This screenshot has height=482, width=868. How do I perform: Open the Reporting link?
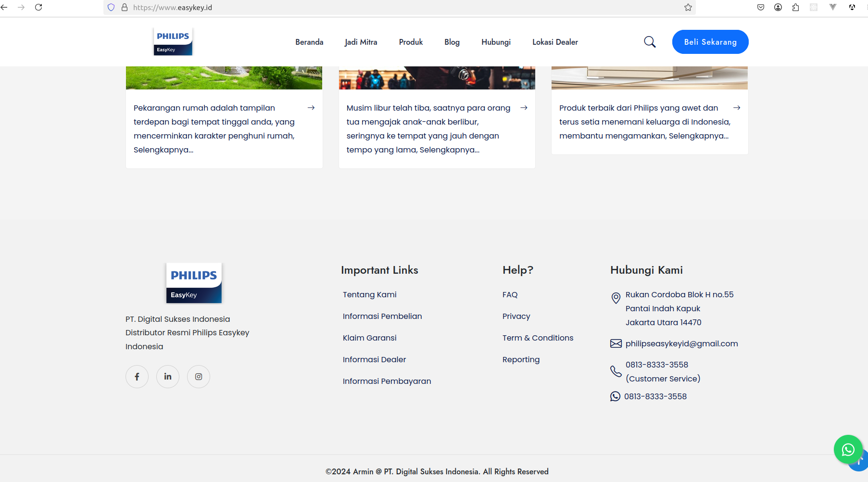(521, 359)
